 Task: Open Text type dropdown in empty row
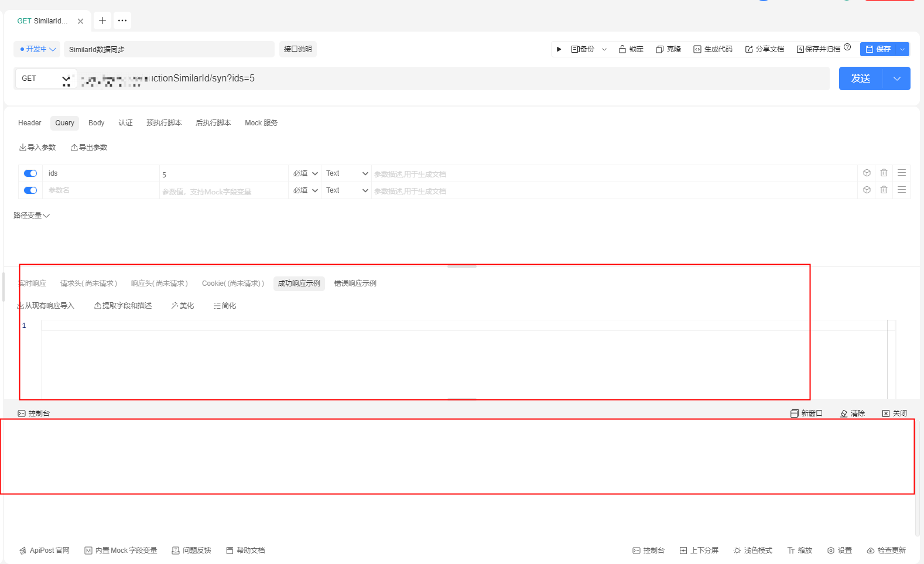point(347,190)
